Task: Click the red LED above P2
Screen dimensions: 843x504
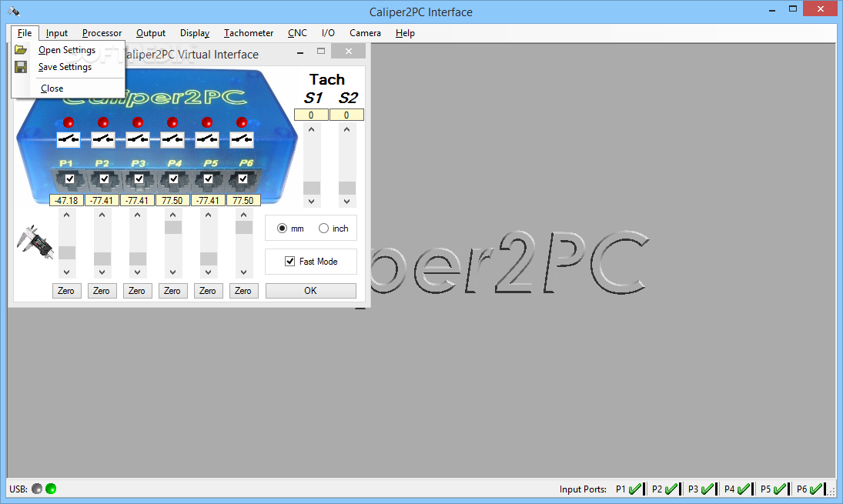Action: pyautogui.click(x=103, y=122)
